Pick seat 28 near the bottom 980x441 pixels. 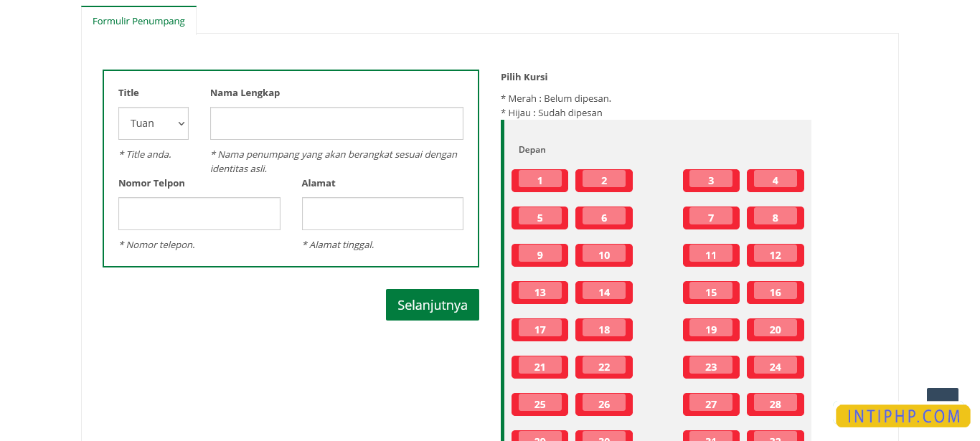776,404
